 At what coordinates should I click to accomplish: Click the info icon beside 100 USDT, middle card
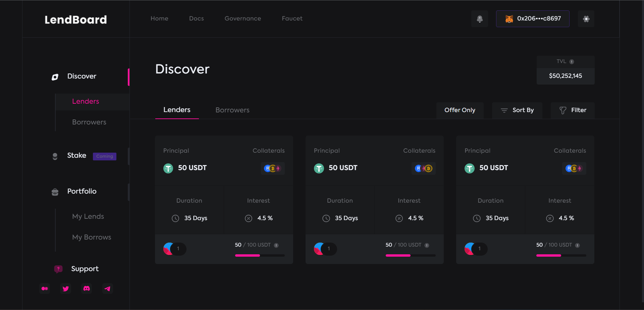coord(427,245)
